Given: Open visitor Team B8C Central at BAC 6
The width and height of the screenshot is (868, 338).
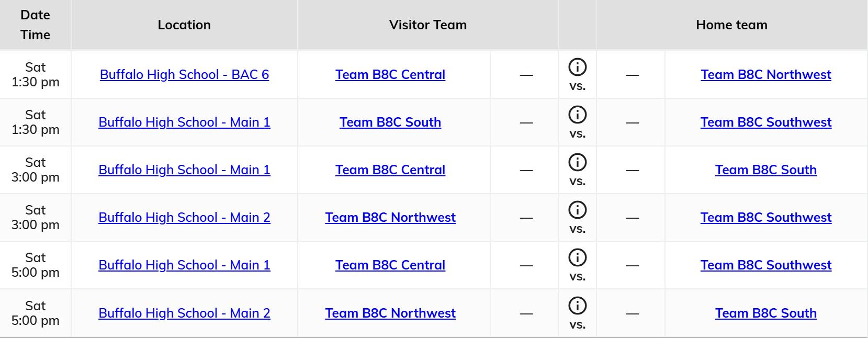Looking at the screenshot, I should 390,74.
